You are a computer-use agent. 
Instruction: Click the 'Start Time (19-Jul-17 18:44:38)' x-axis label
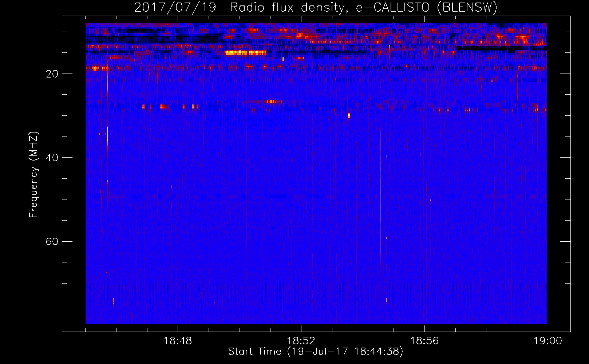coord(316,352)
